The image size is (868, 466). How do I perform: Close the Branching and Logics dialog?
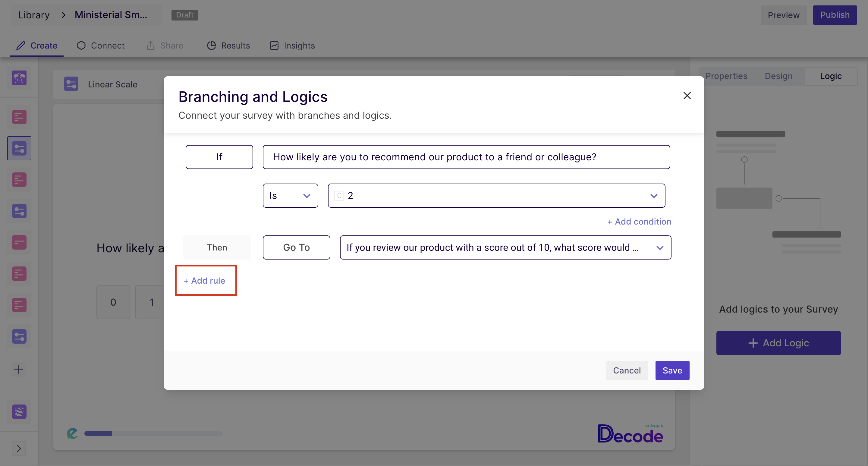click(687, 96)
